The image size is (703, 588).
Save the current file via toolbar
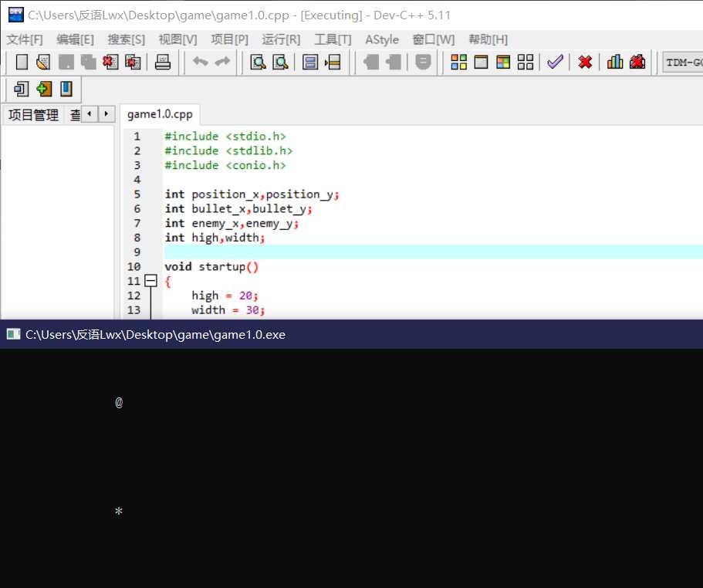(x=66, y=62)
